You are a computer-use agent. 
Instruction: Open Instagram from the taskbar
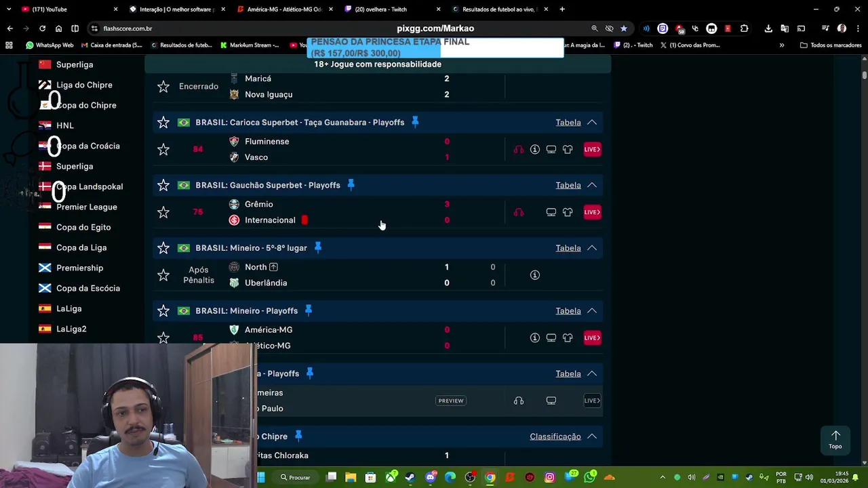(550, 478)
